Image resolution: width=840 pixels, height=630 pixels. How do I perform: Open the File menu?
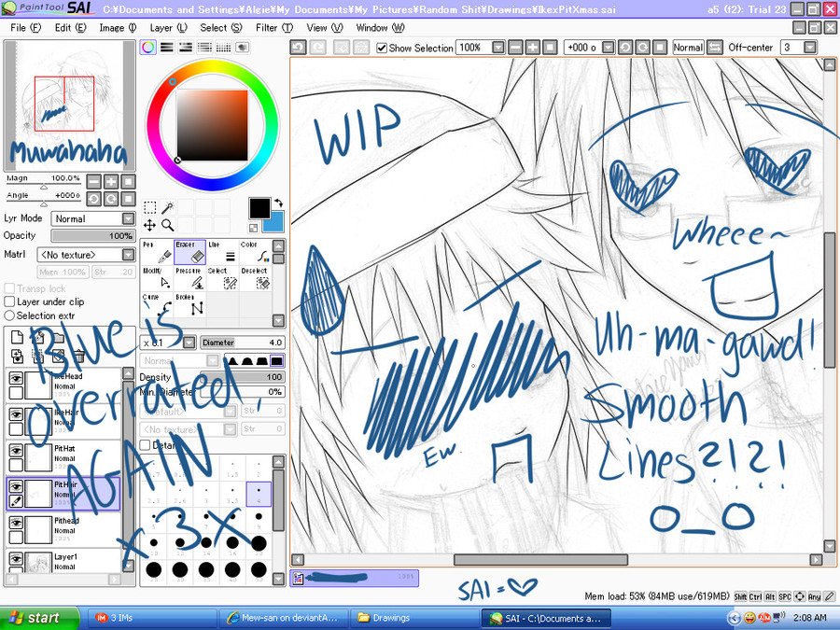pos(25,28)
